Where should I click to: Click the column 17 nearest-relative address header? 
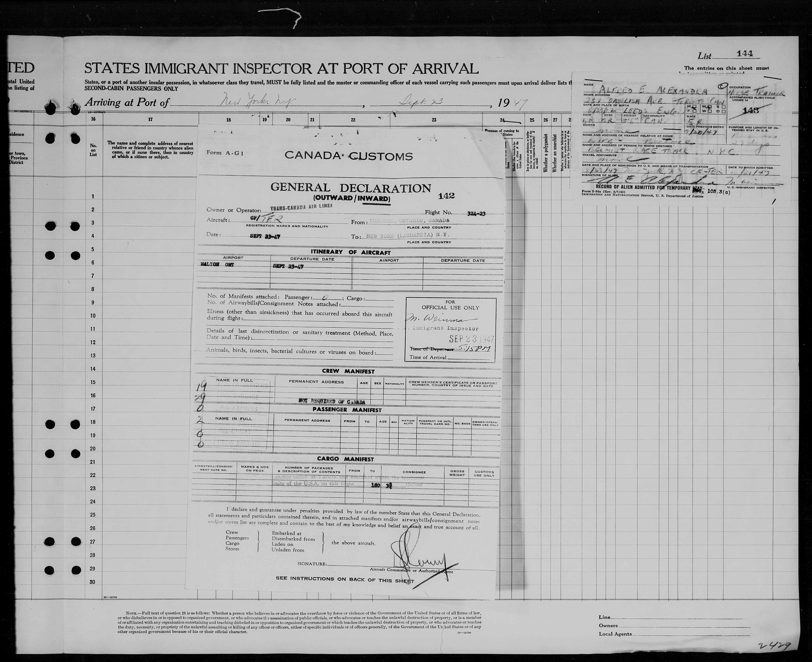[x=150, y=150]
